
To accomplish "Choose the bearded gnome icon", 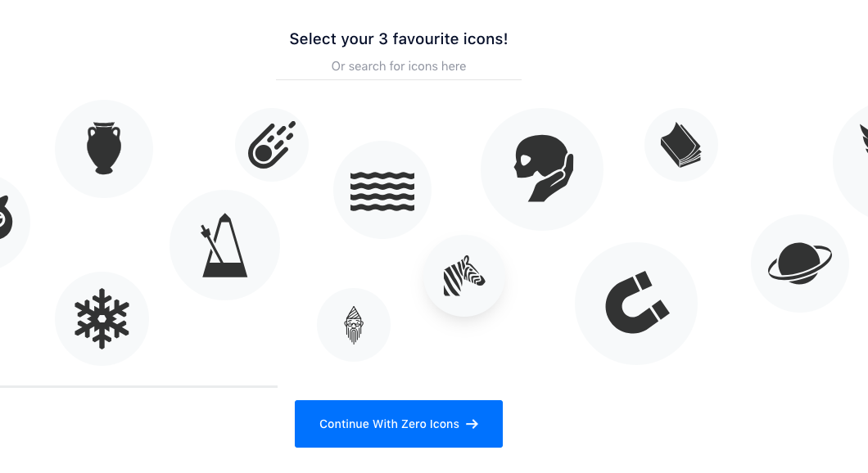I will [353, 325].
